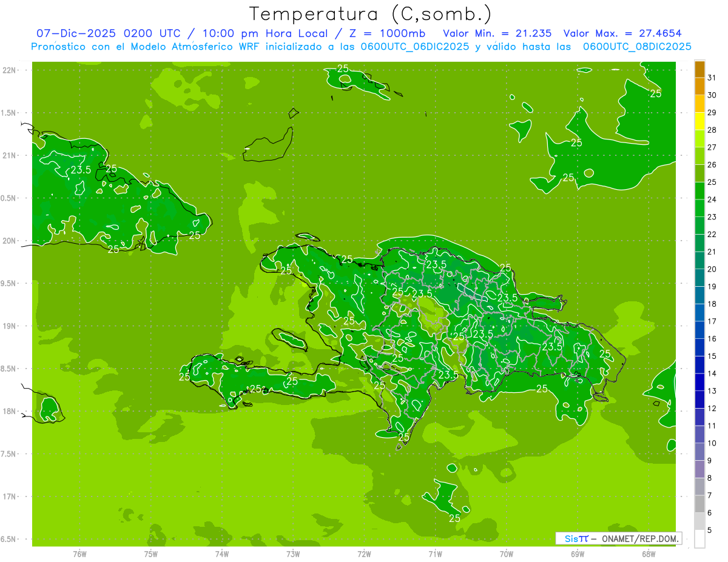Viewport: 728px width, 562px height.
Task: Click the '17N' latitude label
Action: 8,497
